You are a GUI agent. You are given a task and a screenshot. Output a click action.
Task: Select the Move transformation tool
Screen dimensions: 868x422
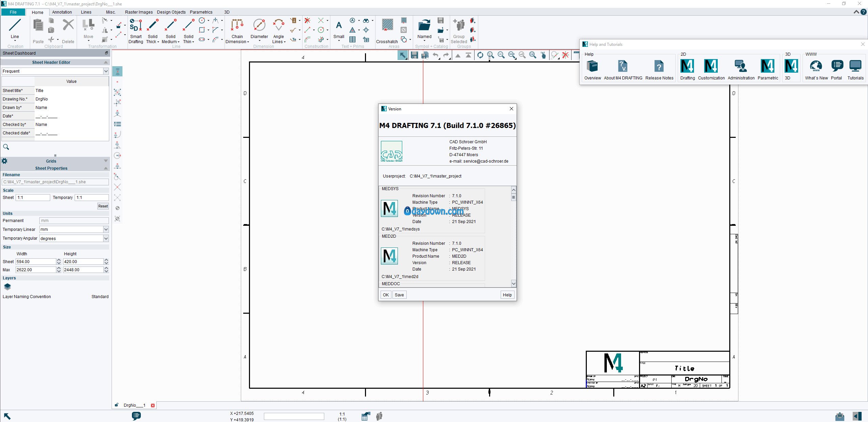88,25
